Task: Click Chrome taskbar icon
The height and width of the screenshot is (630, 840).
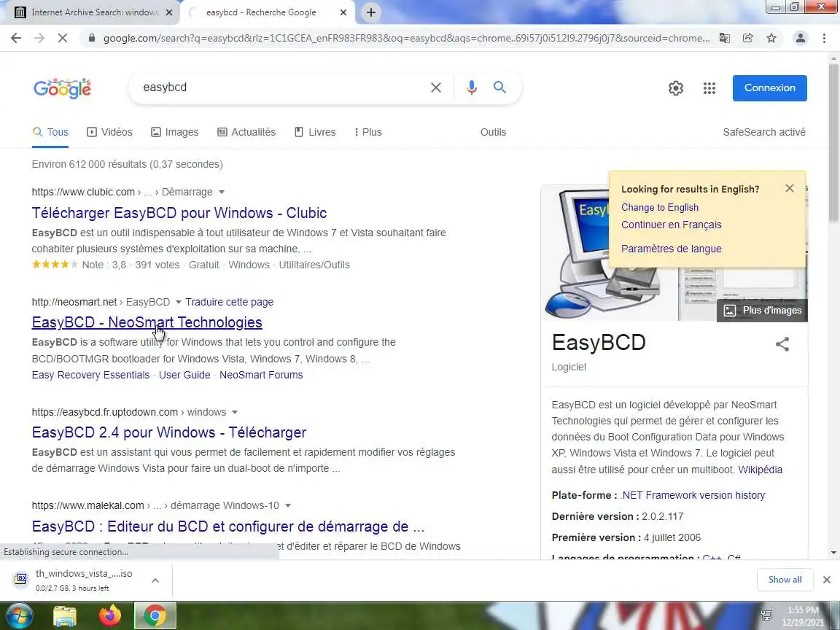Action: coord(155,616)
